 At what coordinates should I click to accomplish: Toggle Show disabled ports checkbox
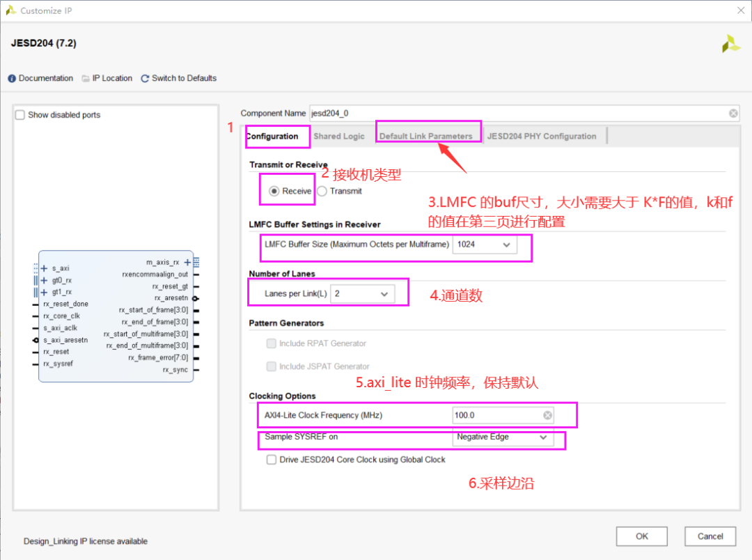pyautogui.click(x=20, y=115)
